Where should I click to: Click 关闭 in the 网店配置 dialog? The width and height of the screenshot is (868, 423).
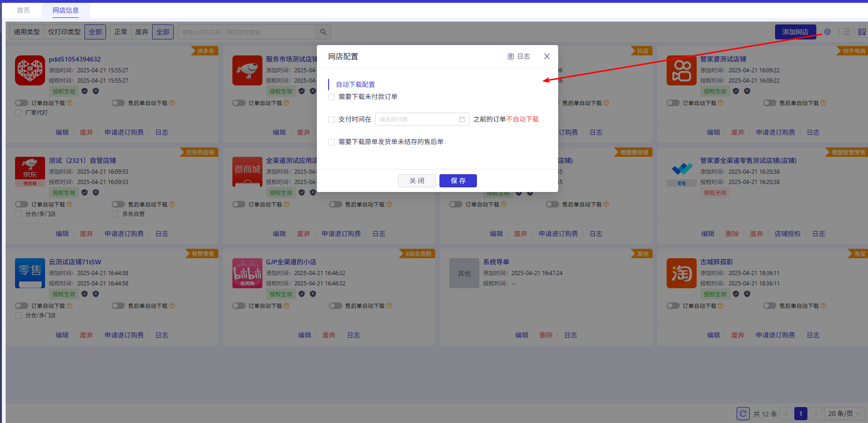click(417, 181)
